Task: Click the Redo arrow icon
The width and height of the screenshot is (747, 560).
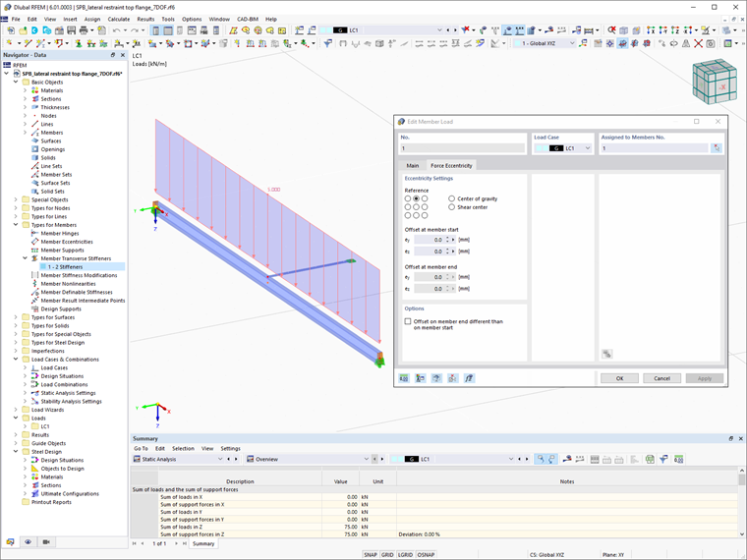Action: pos(135,30)
